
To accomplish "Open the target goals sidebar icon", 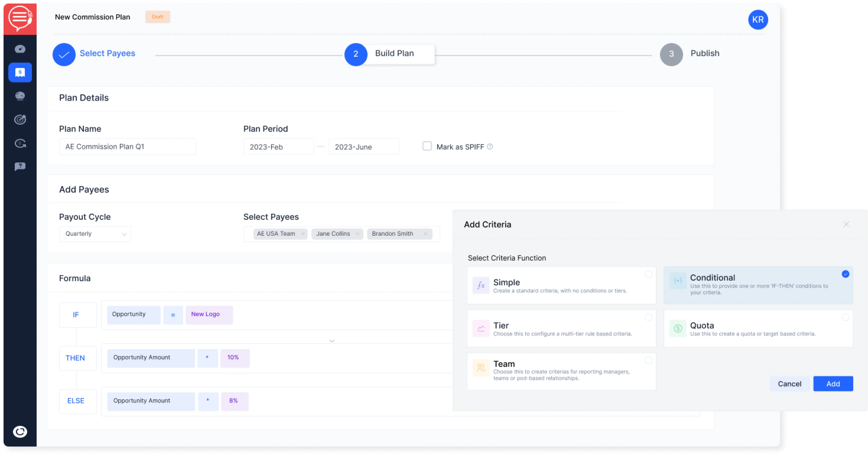I will (x=20, y=120).
